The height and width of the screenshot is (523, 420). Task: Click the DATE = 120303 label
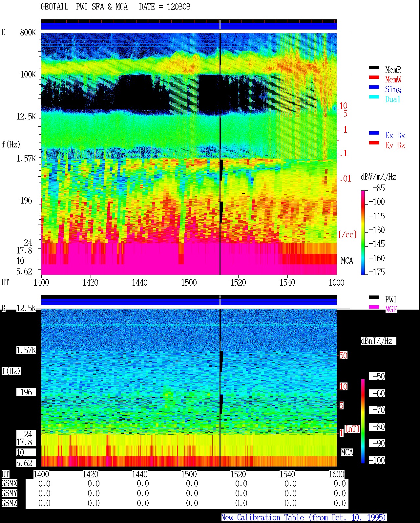pyautogui.click(x=165, y=7)
